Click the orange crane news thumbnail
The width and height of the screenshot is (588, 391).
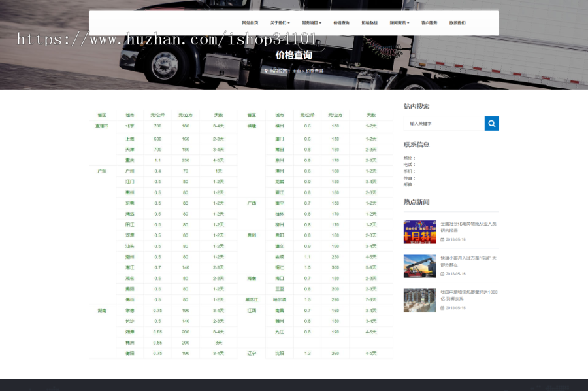coord(419,266)
